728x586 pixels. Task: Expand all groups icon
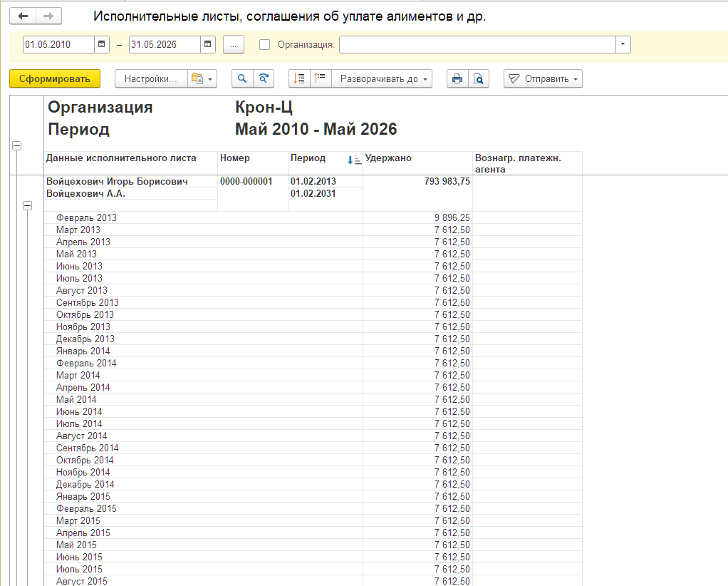299,78
